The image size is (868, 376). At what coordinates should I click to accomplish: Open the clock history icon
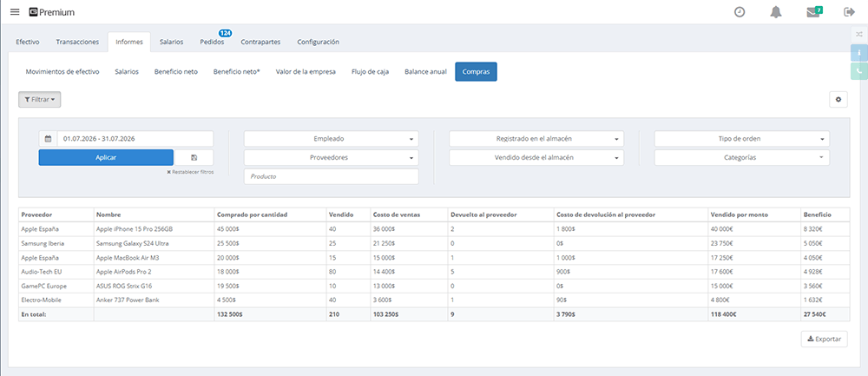[x=739, y=12]
